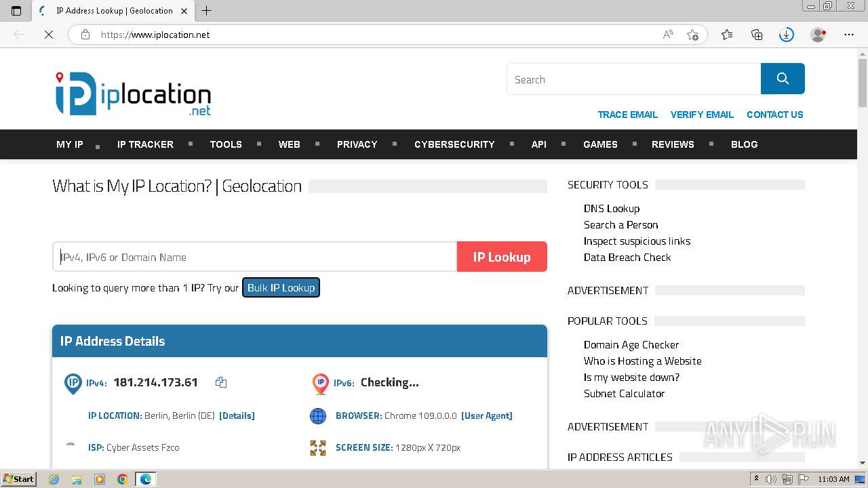Open the GAMES navigation item
The width and height of the screenshot is (868, 488).
coord(600,144)
